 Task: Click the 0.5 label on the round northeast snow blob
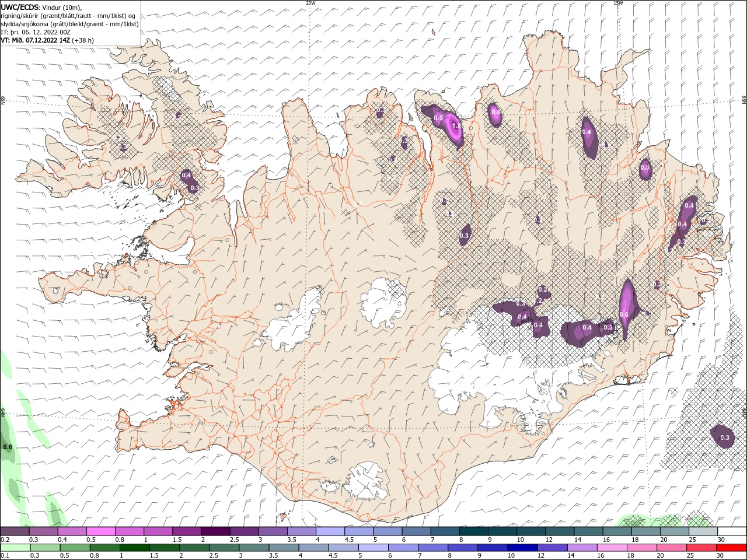click(x=645, y=168)
